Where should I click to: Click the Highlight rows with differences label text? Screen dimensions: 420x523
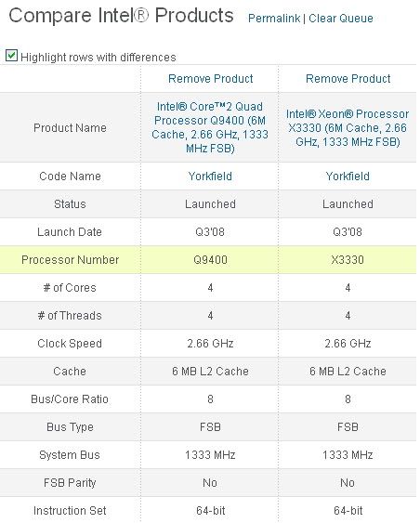pos(98,58)
